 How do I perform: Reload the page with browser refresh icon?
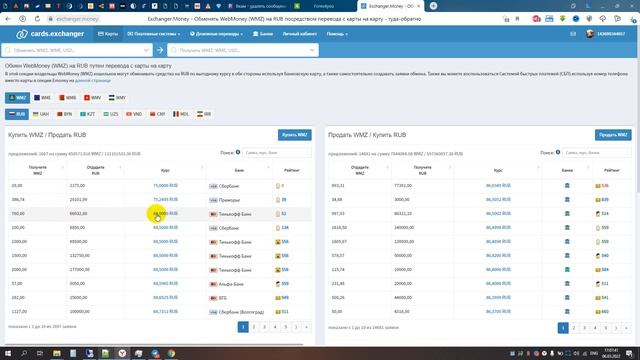click(x=37, y=19)
